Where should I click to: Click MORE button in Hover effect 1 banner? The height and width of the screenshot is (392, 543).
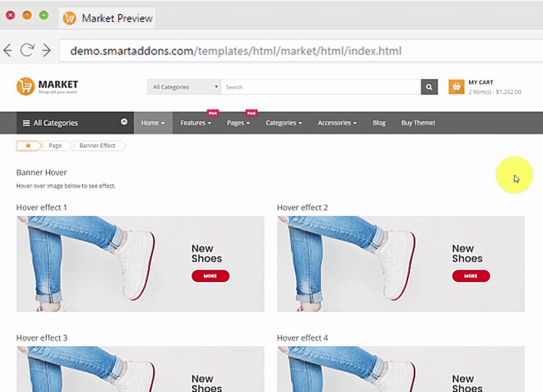(x=210, y=276)
